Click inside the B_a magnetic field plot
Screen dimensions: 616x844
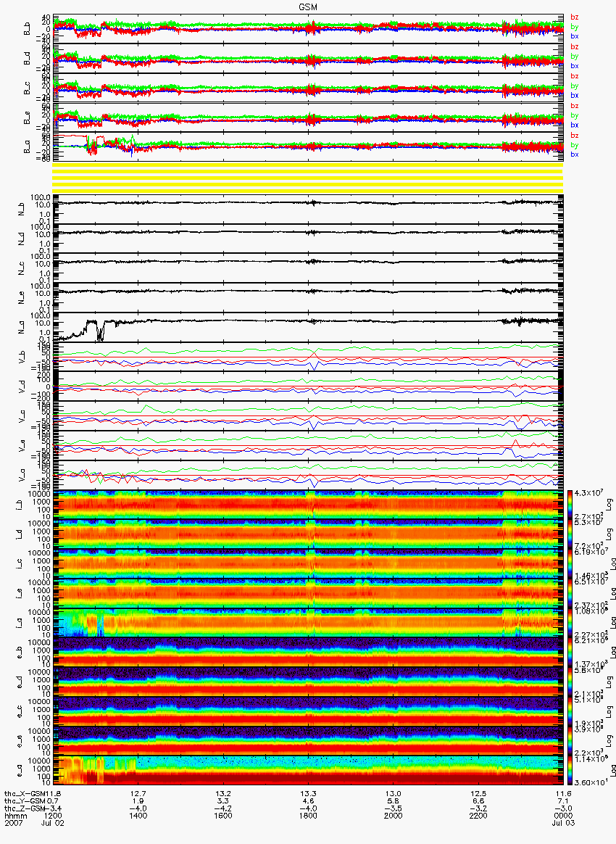coord(308,147)
